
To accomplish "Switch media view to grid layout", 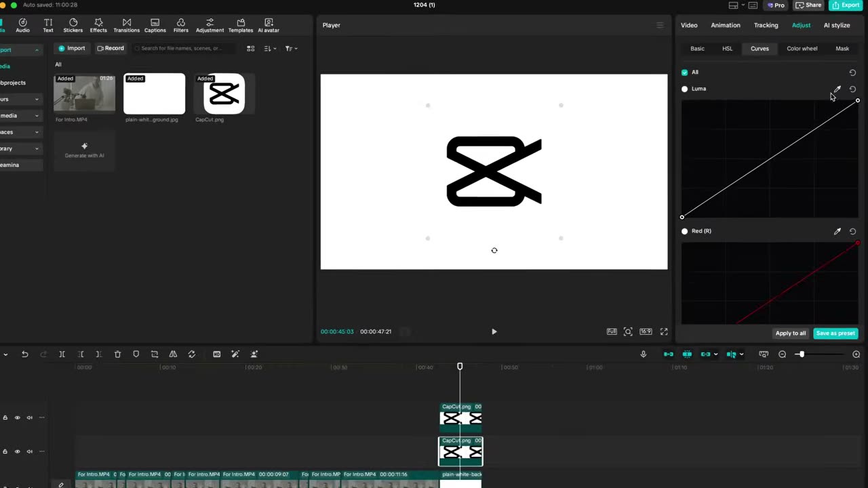I will [x=250, y=48].
